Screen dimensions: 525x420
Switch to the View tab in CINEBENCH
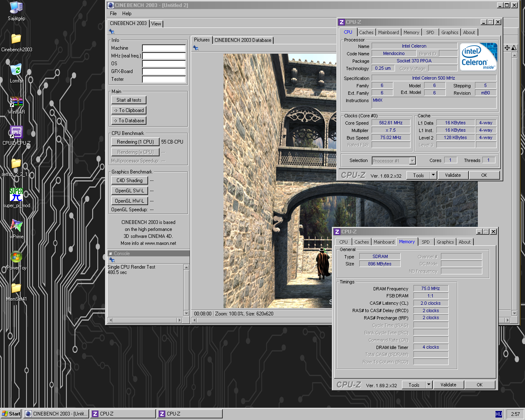[156, 24]
